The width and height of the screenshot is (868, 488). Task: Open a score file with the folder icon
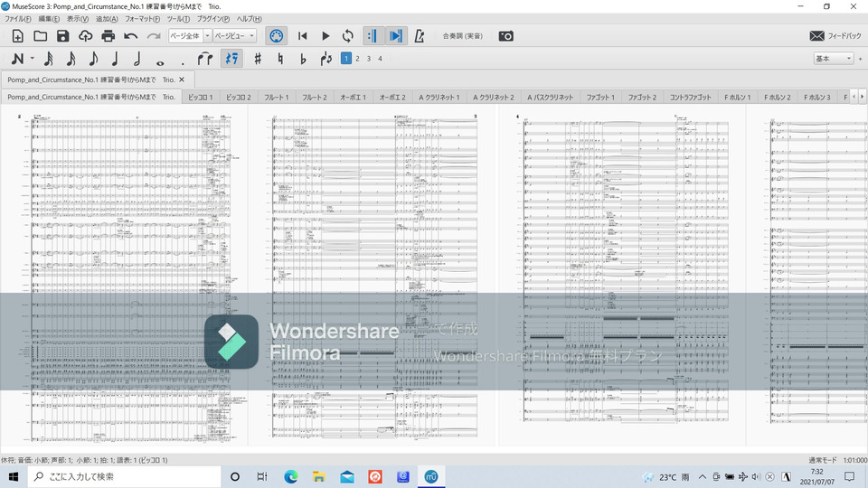40,36
